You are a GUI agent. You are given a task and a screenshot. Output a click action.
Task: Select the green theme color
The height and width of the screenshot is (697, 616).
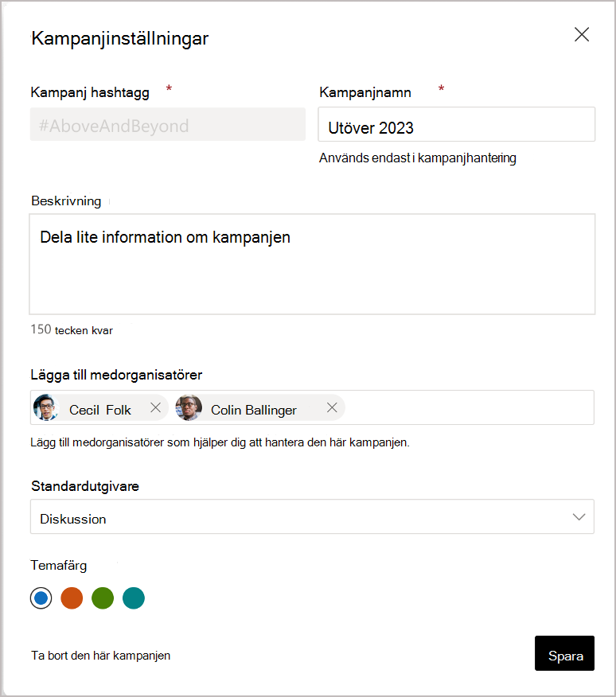103,598
